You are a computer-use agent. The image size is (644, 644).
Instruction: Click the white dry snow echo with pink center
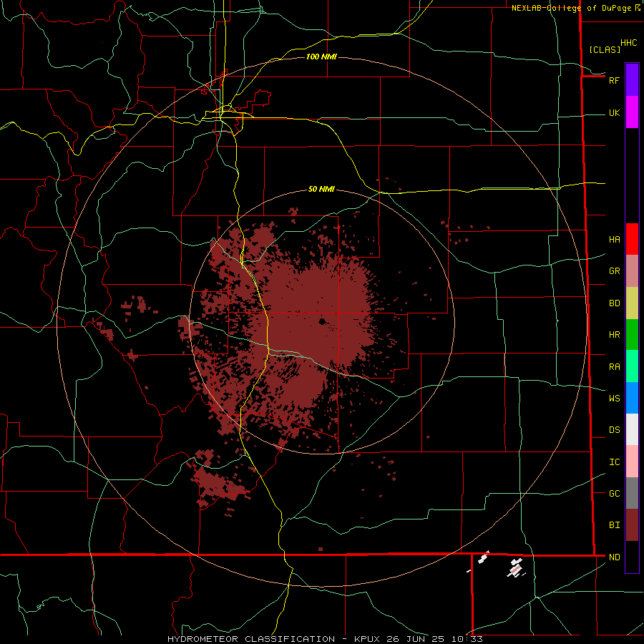pyautogui.click(x=515, y=568)
